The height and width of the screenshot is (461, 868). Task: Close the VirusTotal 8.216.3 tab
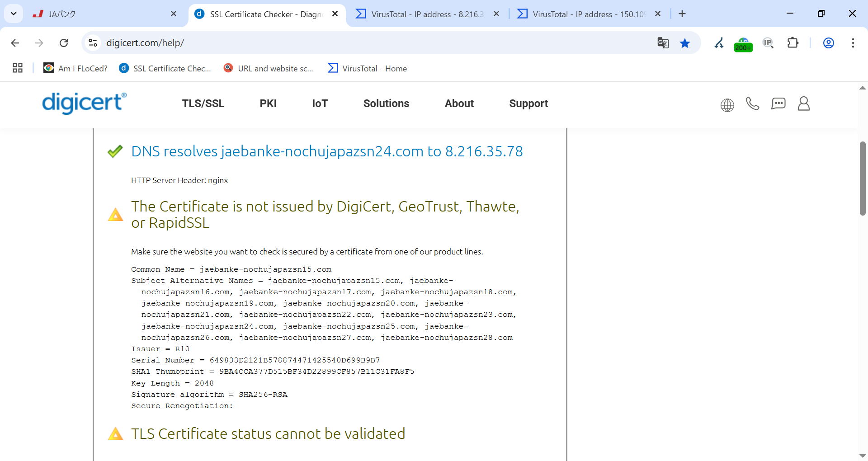coord(496,14)
